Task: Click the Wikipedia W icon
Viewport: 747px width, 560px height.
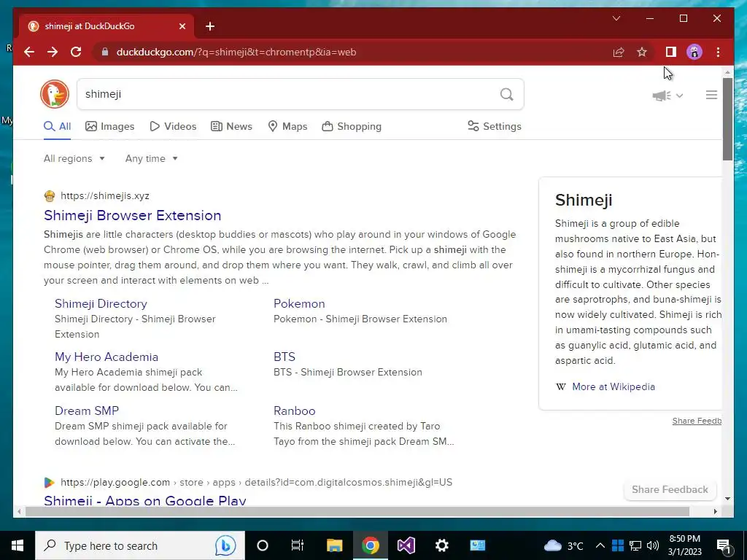Action: tap(561, 386)
